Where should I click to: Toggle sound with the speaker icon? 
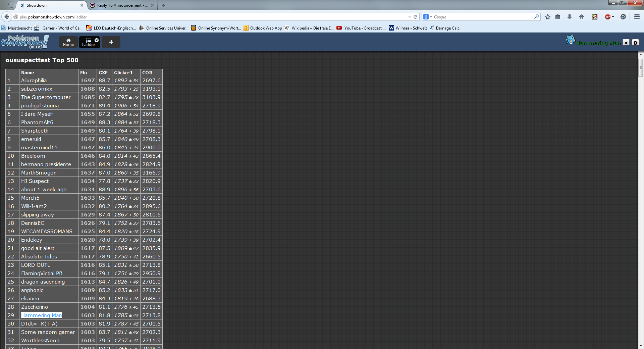[626, 43]
